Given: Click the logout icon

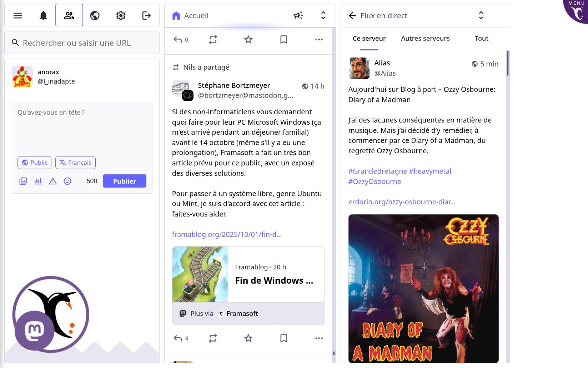Looking at the screenshot, I should (146, 15).
